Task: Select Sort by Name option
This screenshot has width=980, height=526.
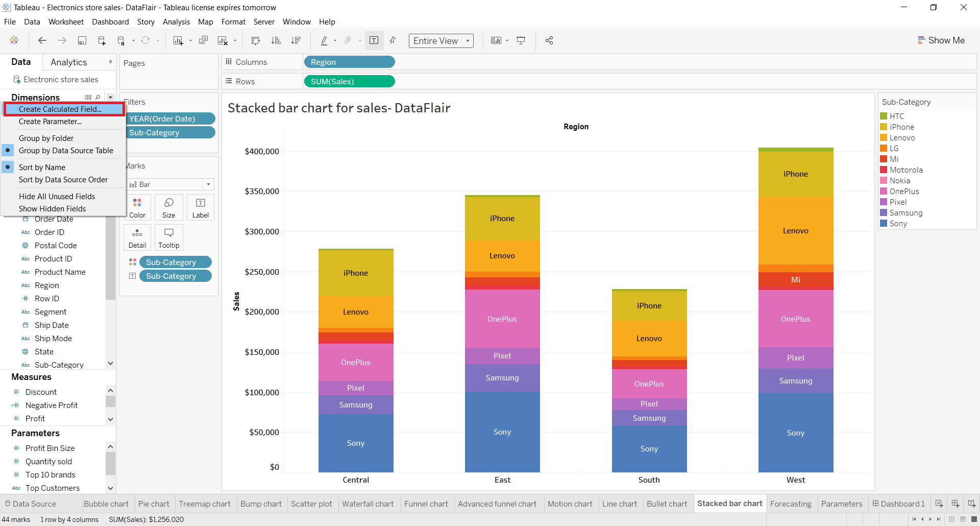Action: (x=42, y=167)
